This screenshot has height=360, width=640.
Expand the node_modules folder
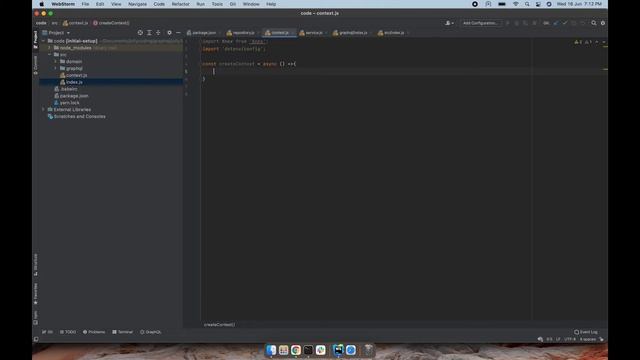pos(49,48)
